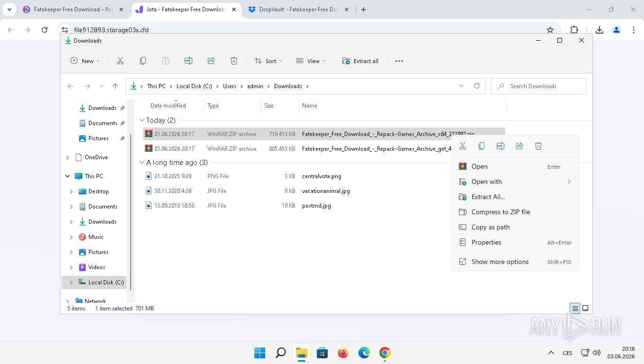This screenshot has height=364, width=644.
Task: Open new browser tab plus button
Action: click(364, 9)
